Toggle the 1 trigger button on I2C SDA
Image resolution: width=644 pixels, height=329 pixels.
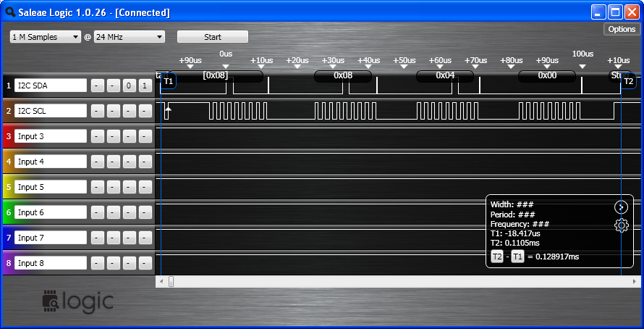145,86
